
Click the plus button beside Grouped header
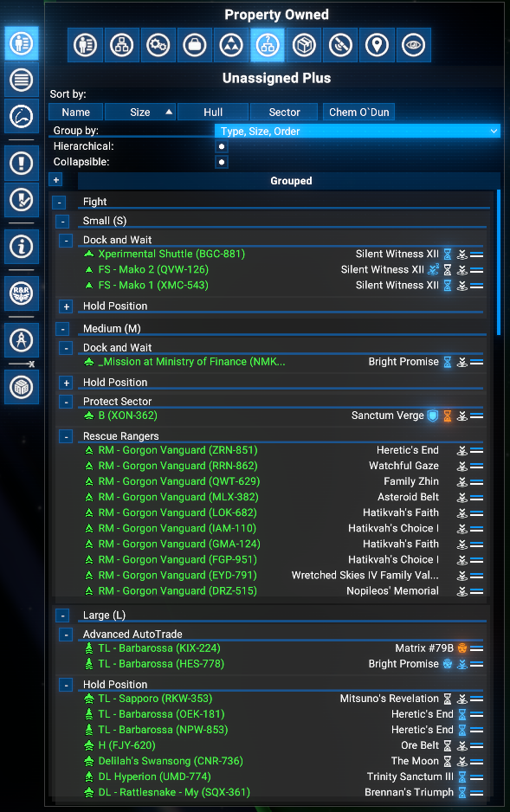(x=56, y=180)
